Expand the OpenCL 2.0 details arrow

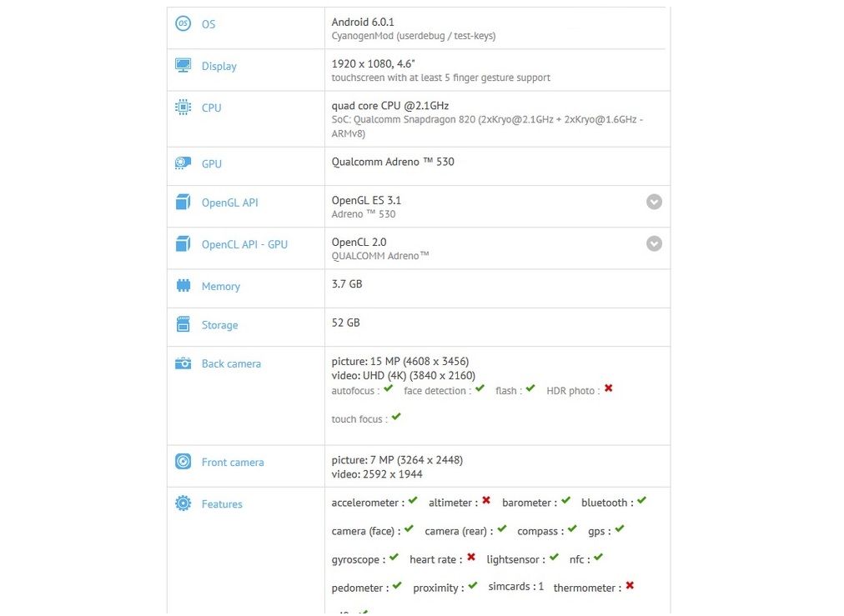click(655, 243)
